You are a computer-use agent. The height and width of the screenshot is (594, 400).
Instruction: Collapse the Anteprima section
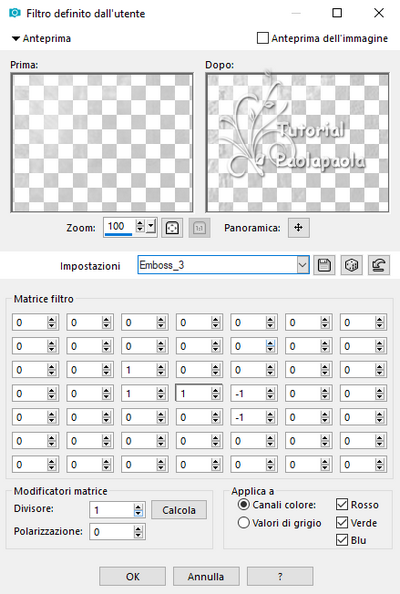16,38
